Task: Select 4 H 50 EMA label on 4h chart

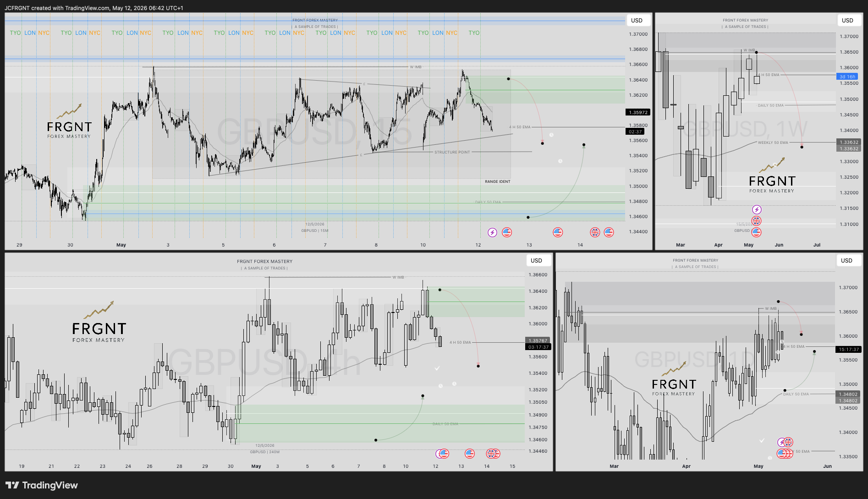Action: click(460, 342)
